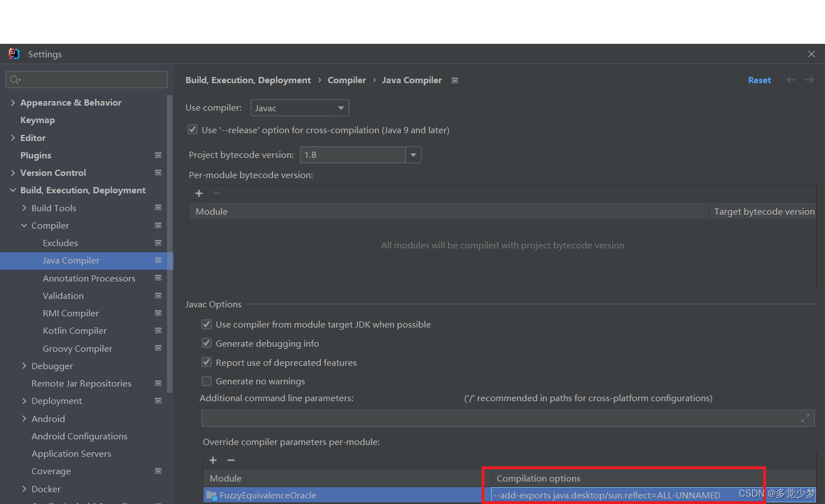This screenshot has height=504, width=825.
Task: Click the back navigation arrow next to Reset
Action: click(791, 80)
